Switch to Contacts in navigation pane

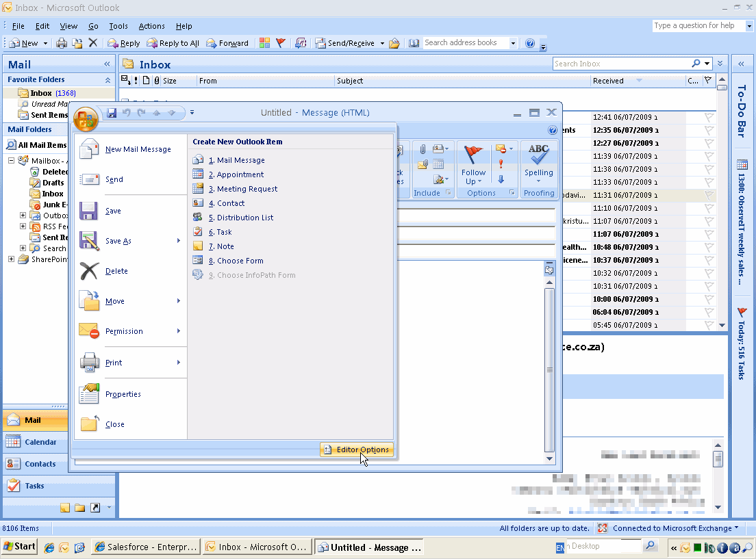click(36, 464)
